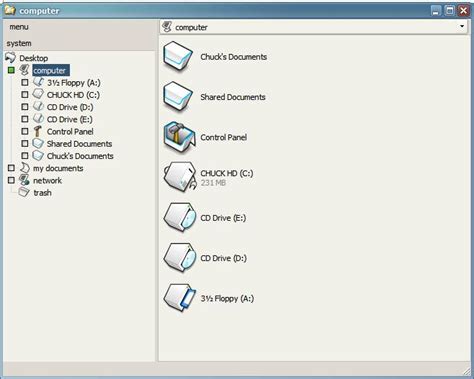Screen dimensions: 474x379
Task: Select Control Panel label in tree
Action: [x=70, y=132]
